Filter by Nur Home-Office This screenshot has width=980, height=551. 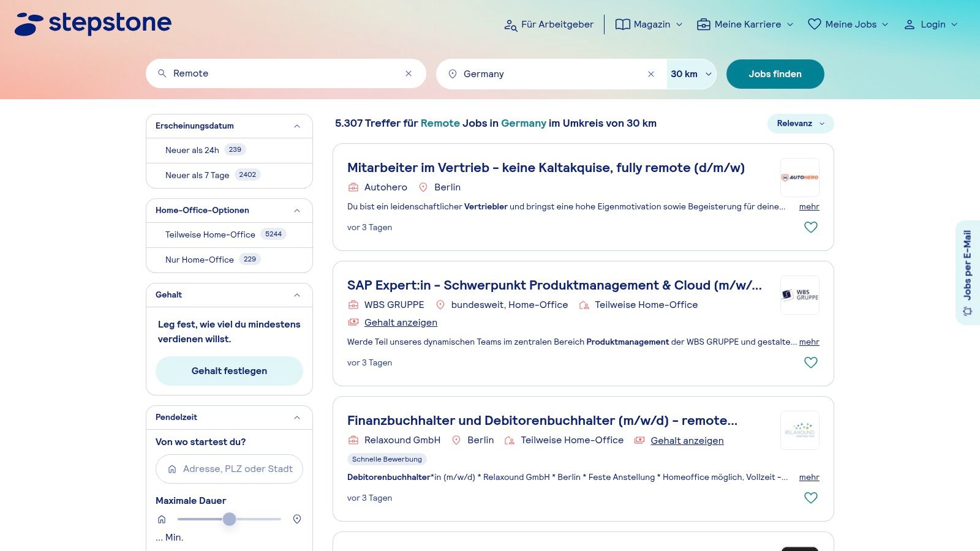tap(200, 260)
